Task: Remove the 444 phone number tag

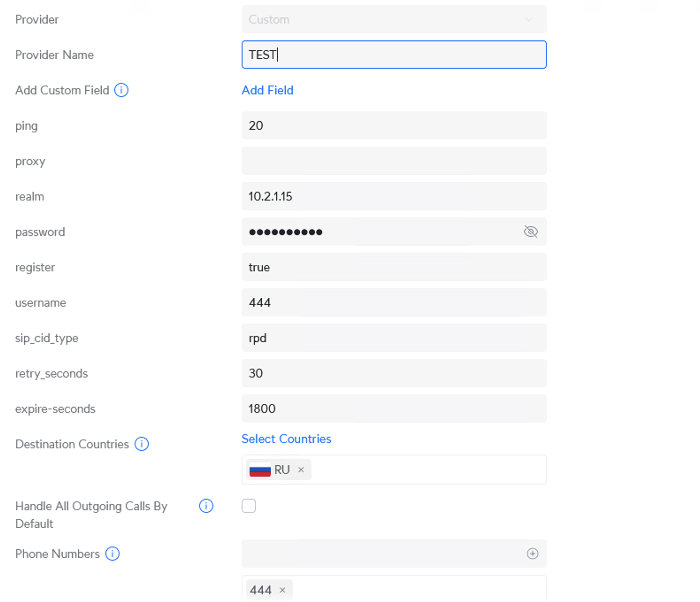Action: pos(282,590)
